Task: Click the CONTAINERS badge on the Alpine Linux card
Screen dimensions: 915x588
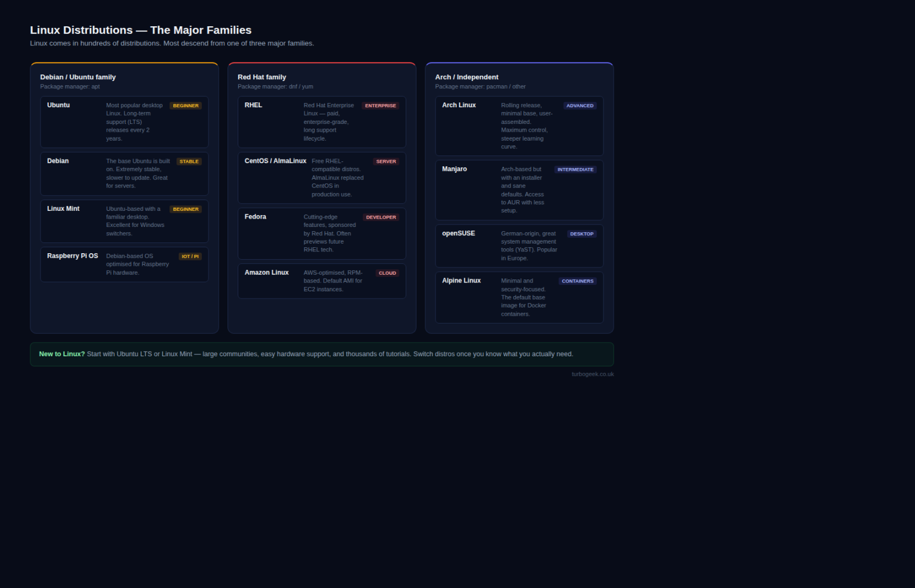Action: click(578, 281)
